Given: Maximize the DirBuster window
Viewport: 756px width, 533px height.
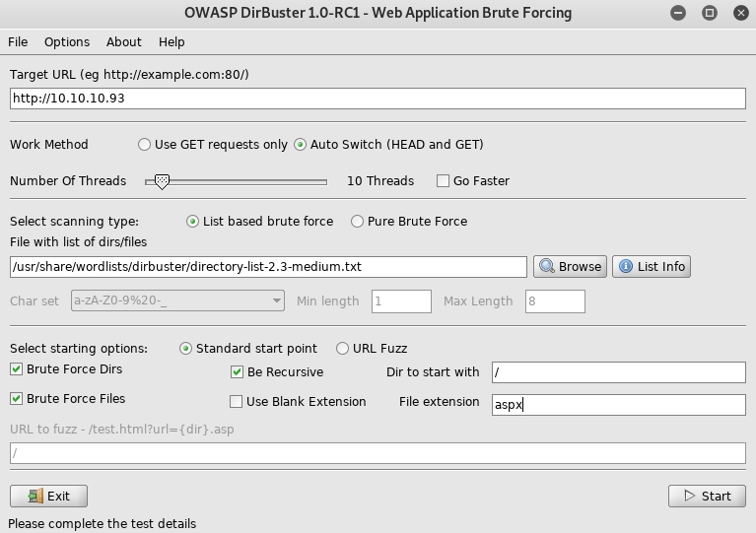Looking at the screenshot, I should point(710,13).
